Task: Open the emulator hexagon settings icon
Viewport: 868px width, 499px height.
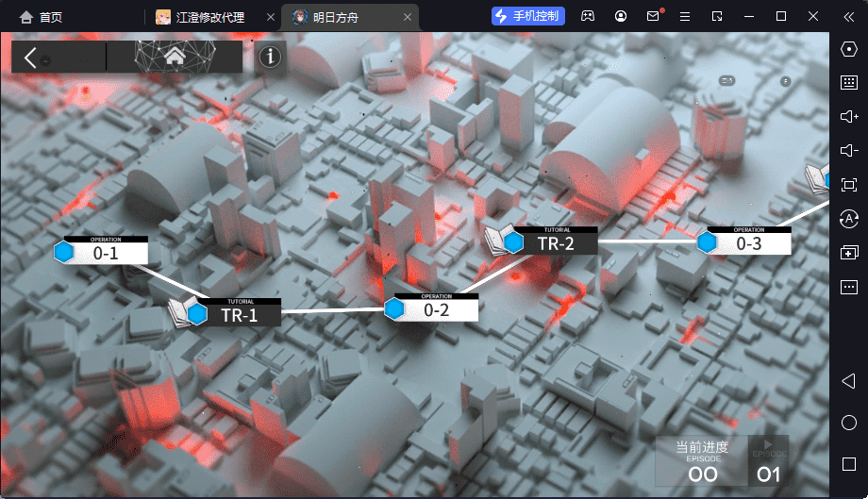Action: (x=848, y=49)
